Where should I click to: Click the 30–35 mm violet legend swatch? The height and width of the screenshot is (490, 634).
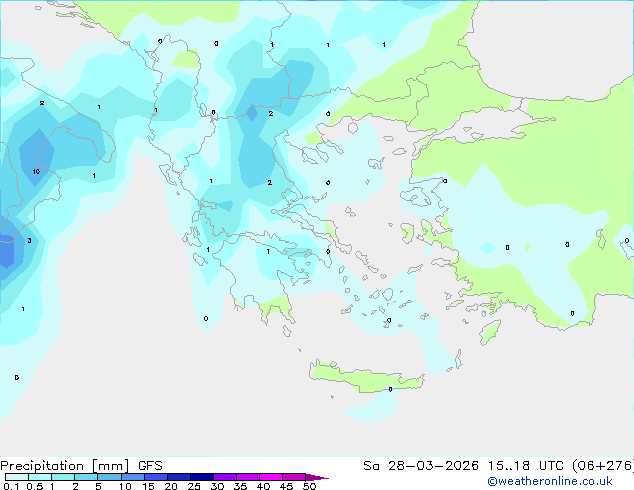click(225, 477)
